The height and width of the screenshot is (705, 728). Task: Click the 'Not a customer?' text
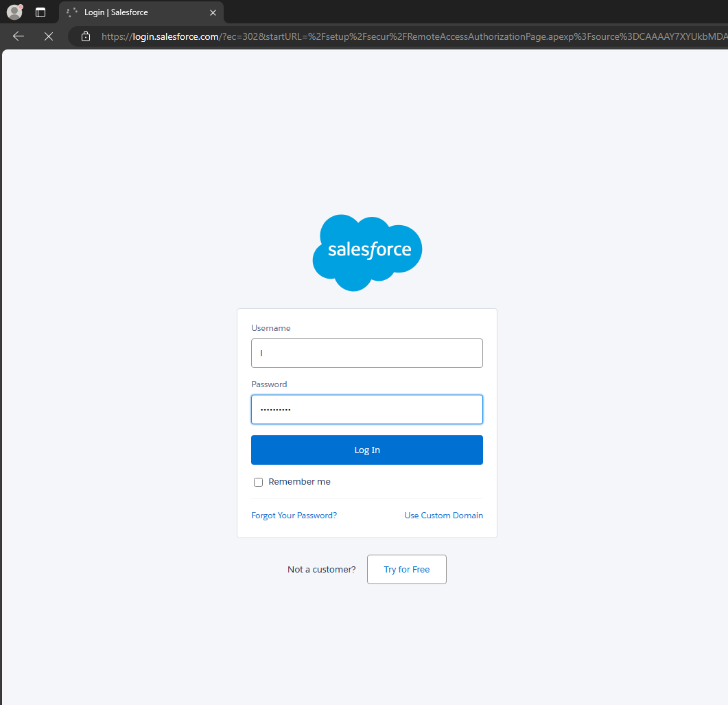321,569
